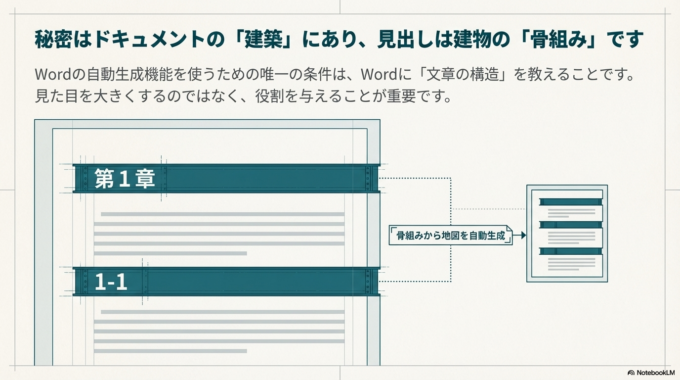Screen dimensions: 680x380
Task: Click the table-of-contents document thumbnail
Action: (567, 233)
